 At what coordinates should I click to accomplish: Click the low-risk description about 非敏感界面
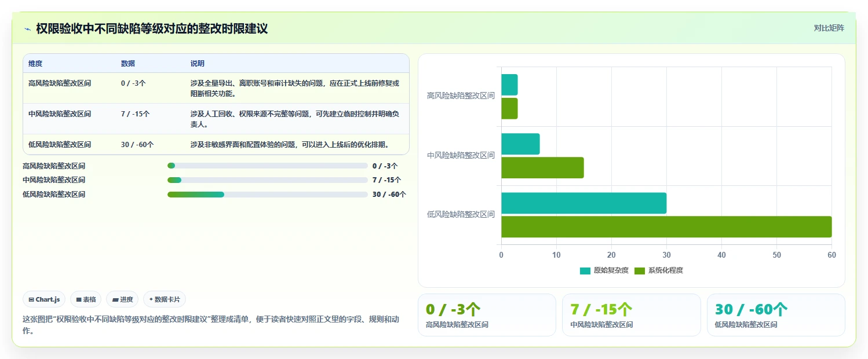click(x=290, y=145)
